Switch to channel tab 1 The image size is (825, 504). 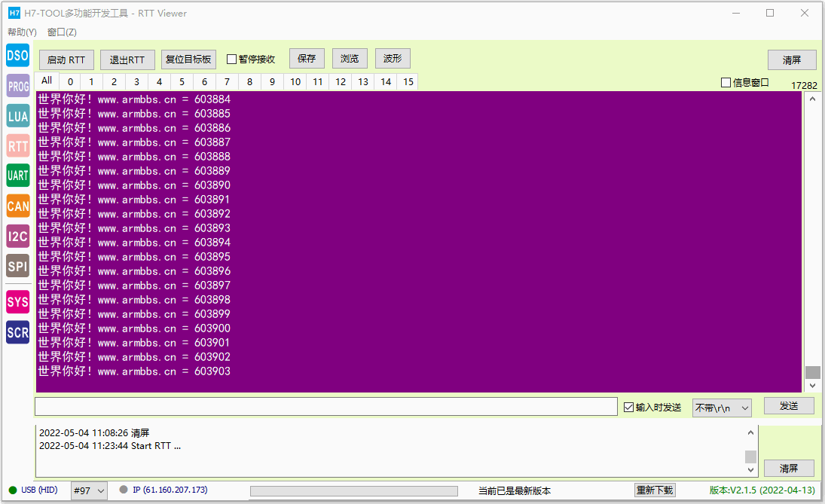92,81
